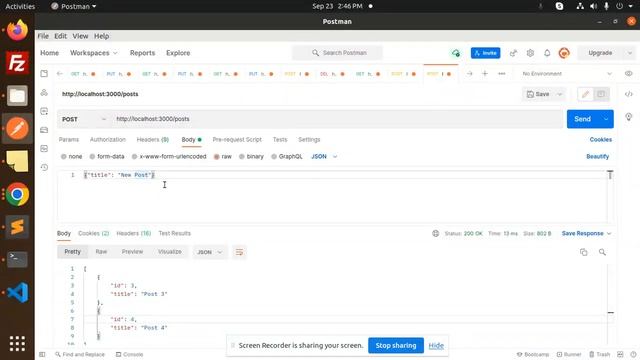Launch FileZilla from the dock
This screenshot has width=640, height=360.
coord(17,63)
